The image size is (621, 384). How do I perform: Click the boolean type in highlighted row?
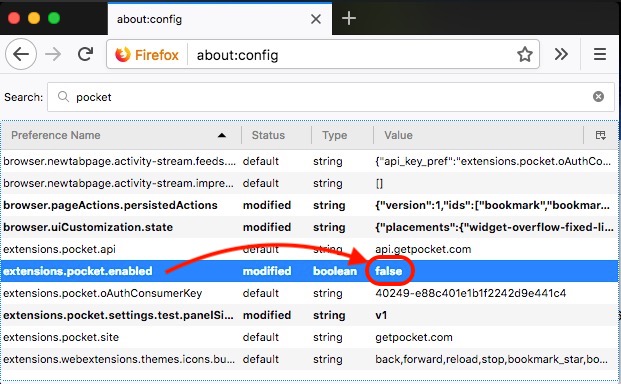coord(335,271)
